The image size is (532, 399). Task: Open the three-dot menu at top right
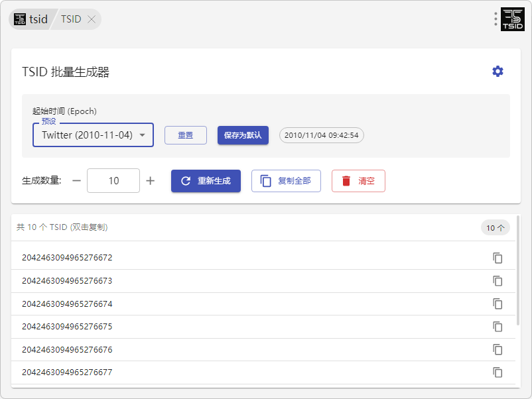click(x=496, y=19)
